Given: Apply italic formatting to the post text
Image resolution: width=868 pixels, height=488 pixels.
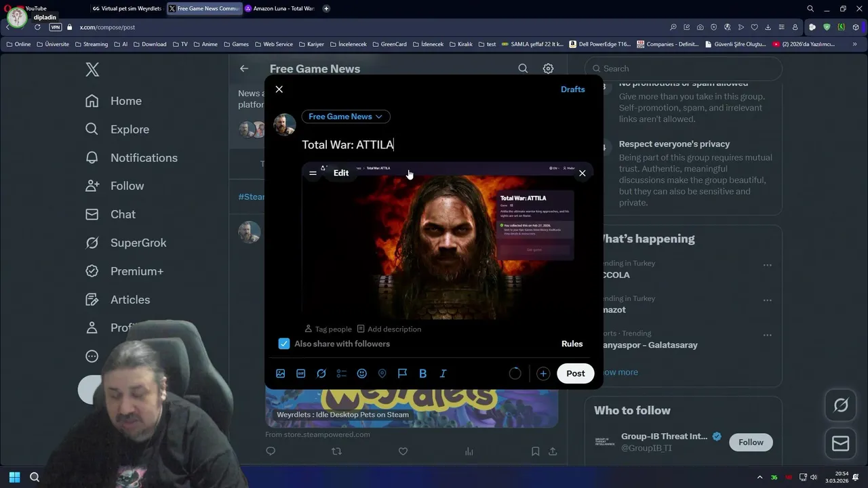Looking at the screenshot, I should tap(443, 373).
